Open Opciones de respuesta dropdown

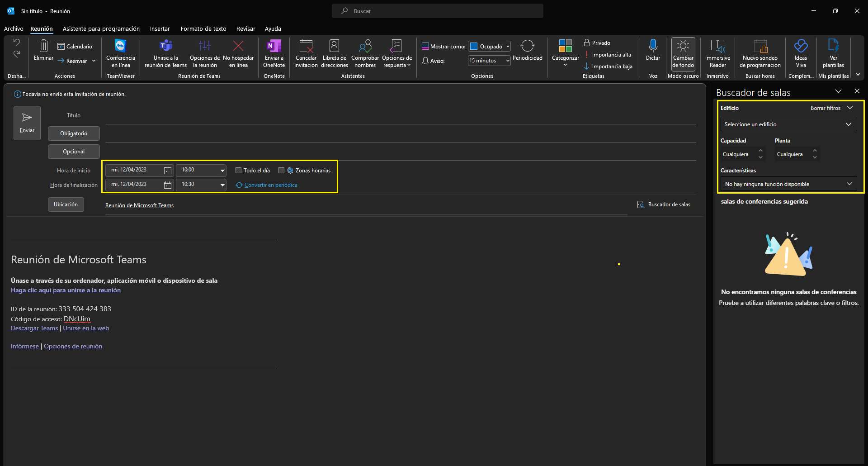(397, 53)
